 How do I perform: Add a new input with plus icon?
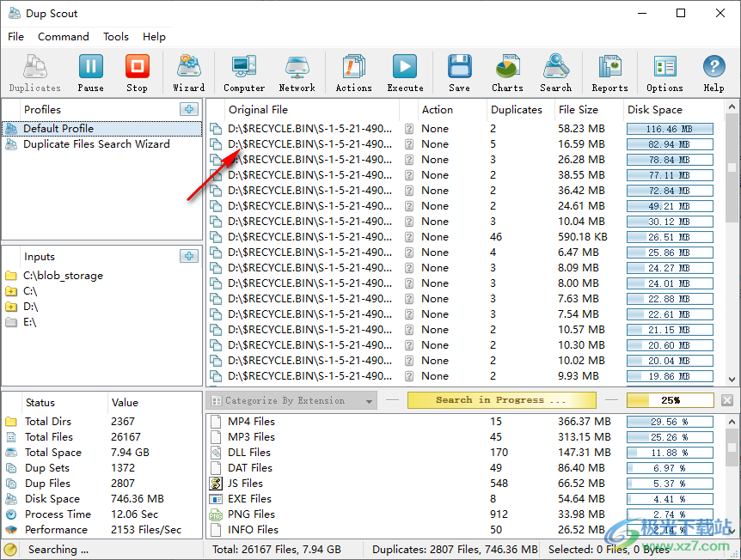tap(189, 256)
